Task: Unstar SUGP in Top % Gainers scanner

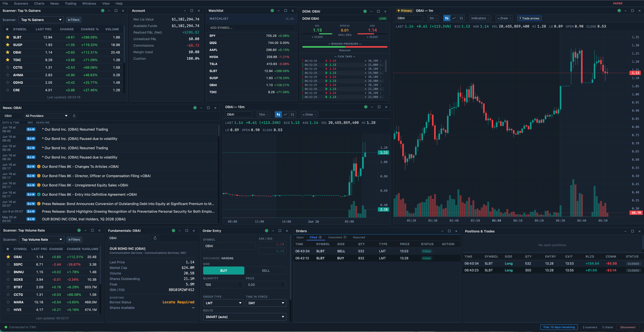Action: [8, 45]
